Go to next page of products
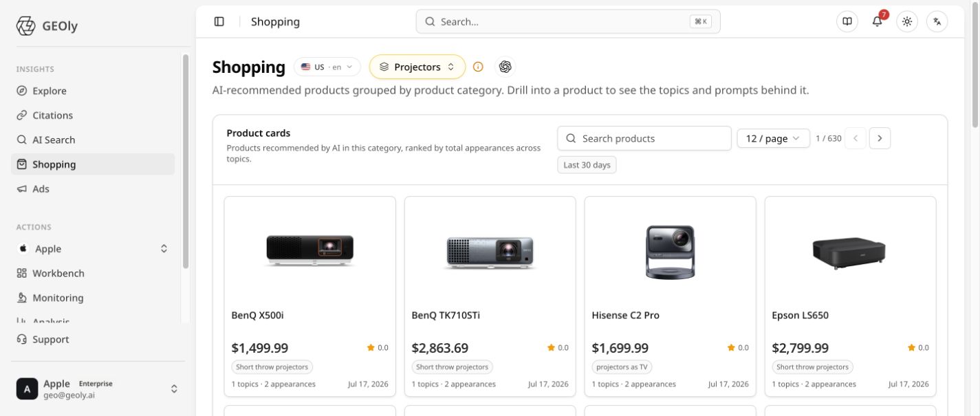Screen dimensions: 980x416 click(x=880, y=138)
